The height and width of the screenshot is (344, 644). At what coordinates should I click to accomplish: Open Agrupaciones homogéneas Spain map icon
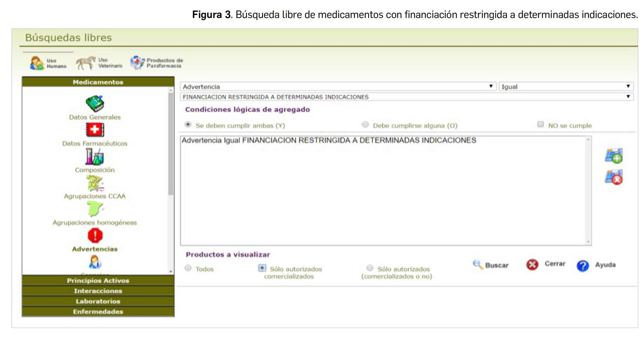[95, 209]
